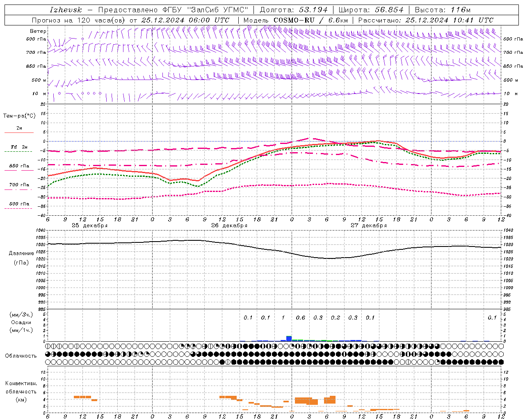Click the model name COSMO-RU
This screenshot has height=420, width=525.
[x=294, y=20]
